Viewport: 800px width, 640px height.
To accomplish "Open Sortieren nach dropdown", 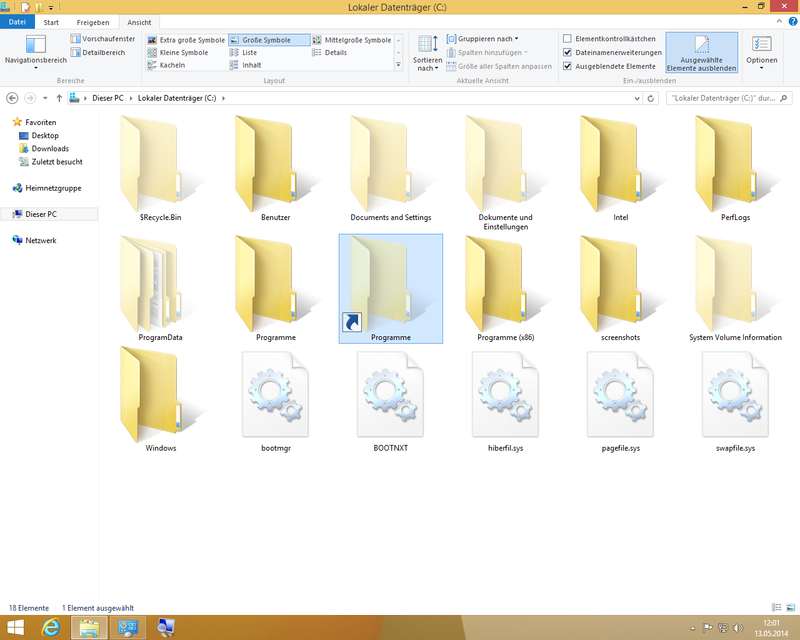I will (428, 53).
